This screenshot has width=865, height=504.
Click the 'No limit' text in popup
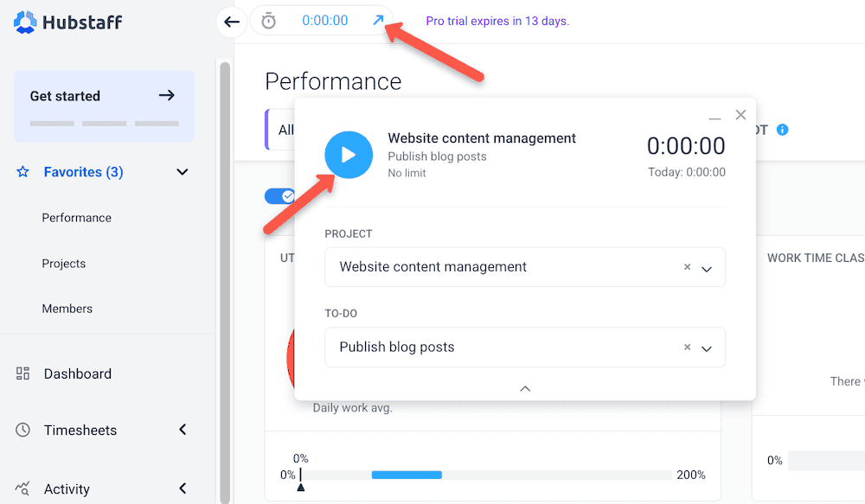[x=407, y=173]
